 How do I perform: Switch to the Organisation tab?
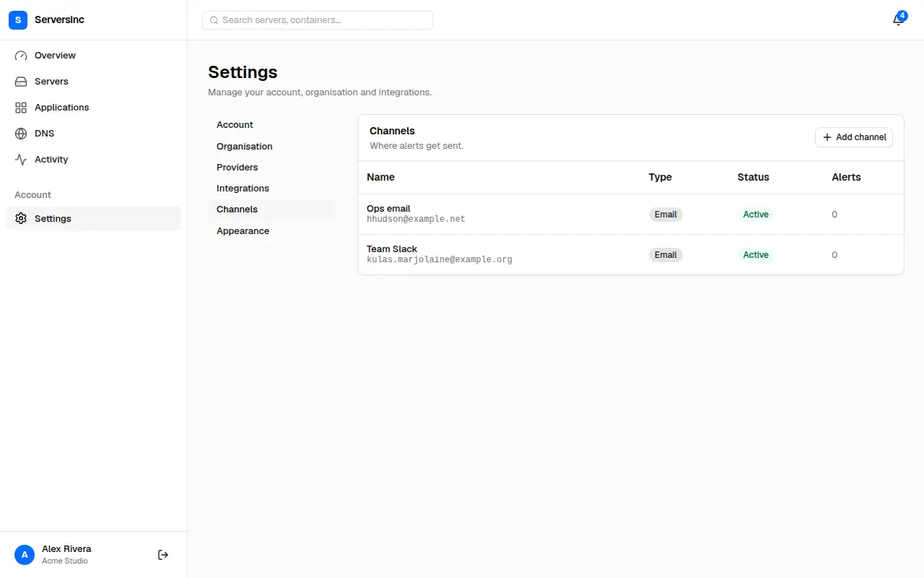pyautogui.click(x=271, y=147)
